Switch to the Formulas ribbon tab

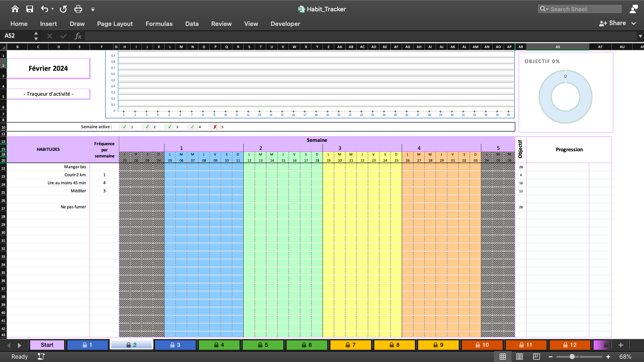159,24
